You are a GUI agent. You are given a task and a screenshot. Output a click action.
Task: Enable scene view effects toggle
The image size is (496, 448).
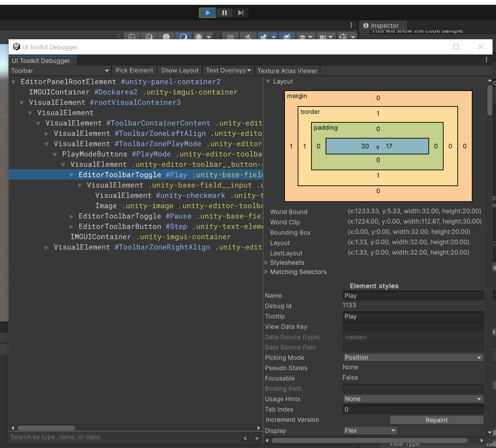263,36
